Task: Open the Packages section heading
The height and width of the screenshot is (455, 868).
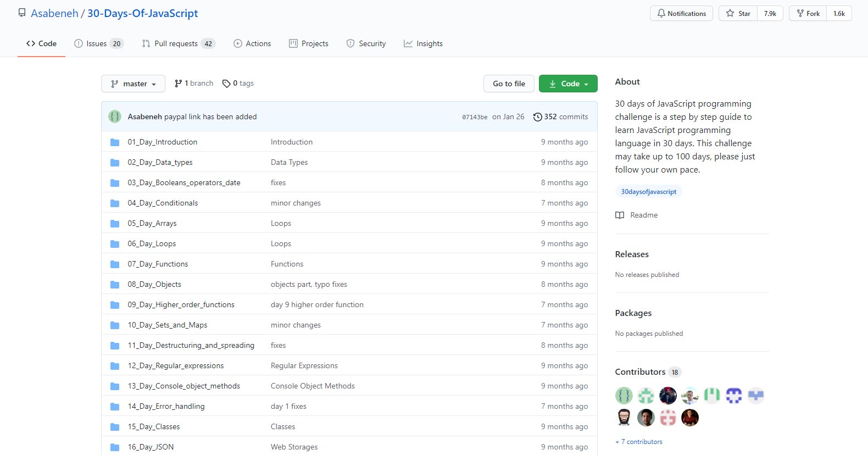Action: [633, 313]
